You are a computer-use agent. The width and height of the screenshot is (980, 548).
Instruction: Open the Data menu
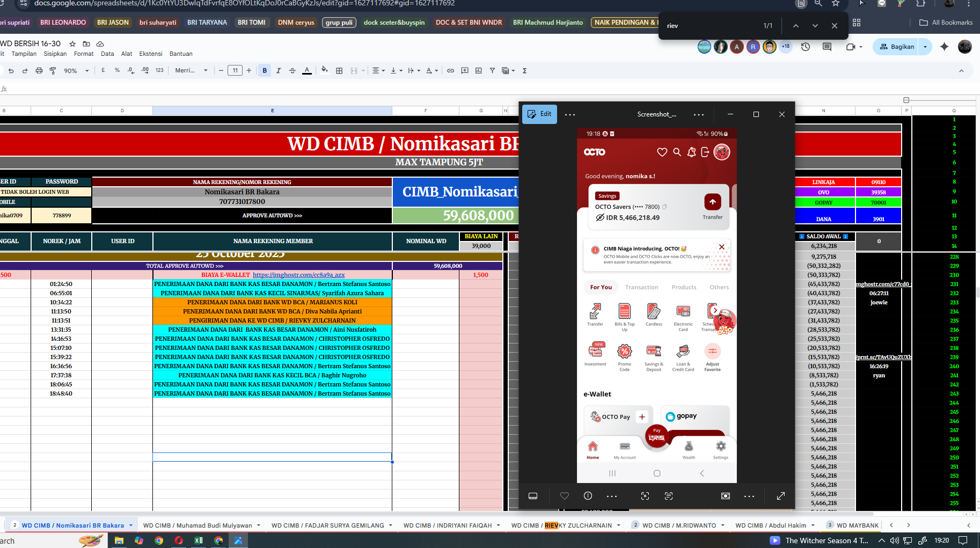pyautogui.click(x=107, y=54)
